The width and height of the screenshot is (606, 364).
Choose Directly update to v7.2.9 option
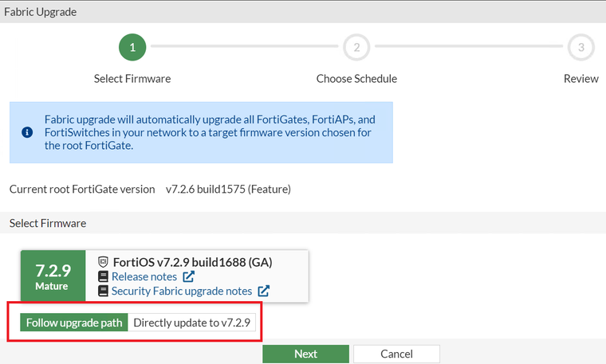[x=192, y=323]
